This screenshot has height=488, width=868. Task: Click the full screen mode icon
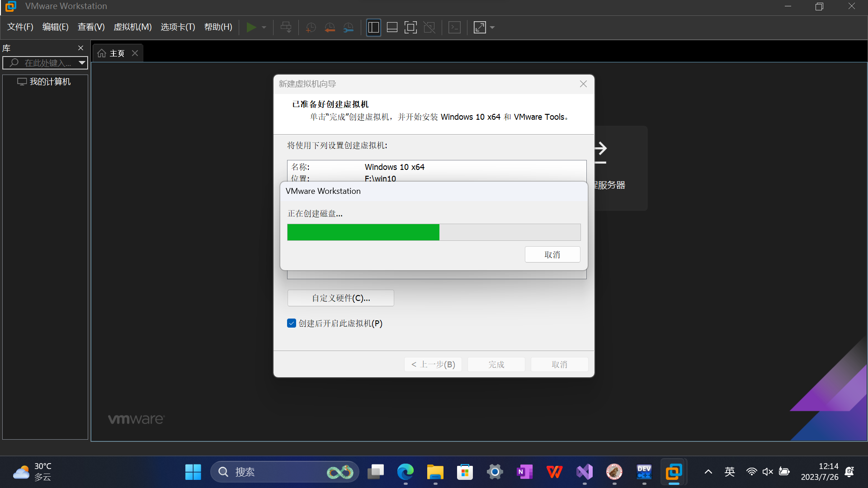tap(410, 28)
